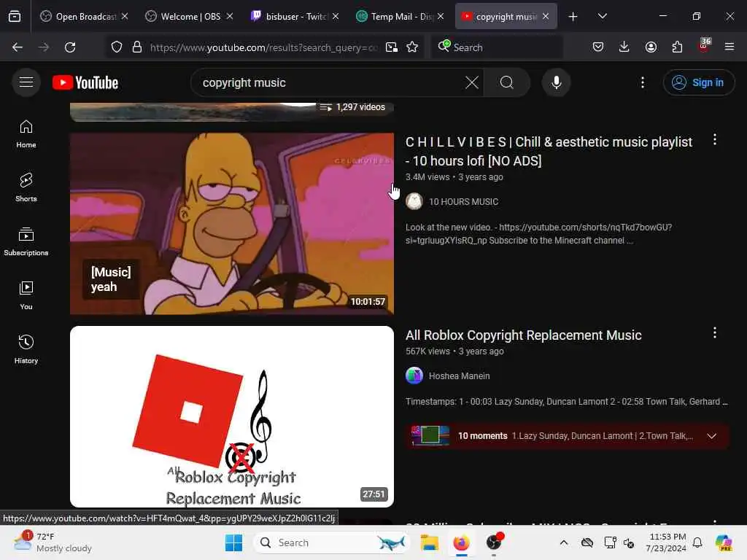Bookmark this page with the star
Image resolution: width=747 pixels, height=560 pixels.
[412, 47]
